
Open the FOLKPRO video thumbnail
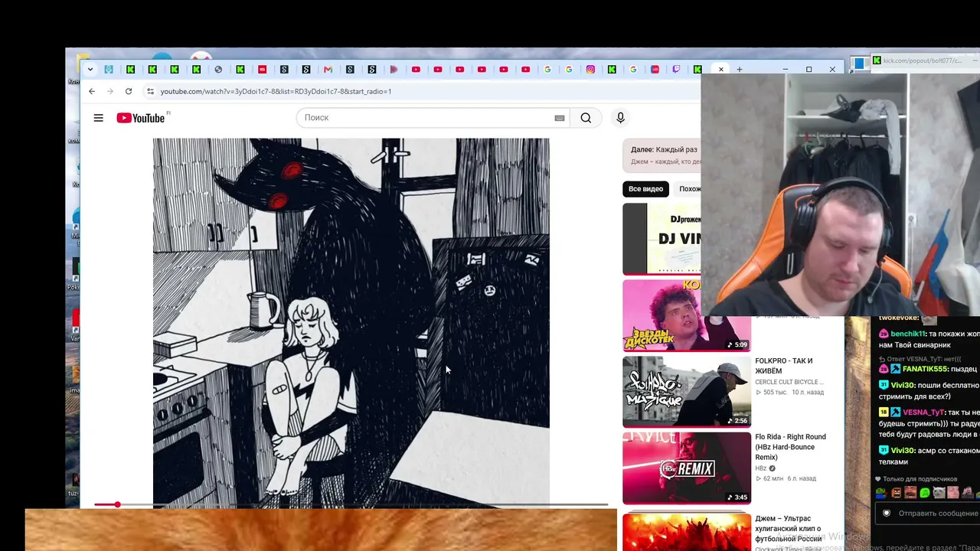pyautogui.click(x=687, y=392)
